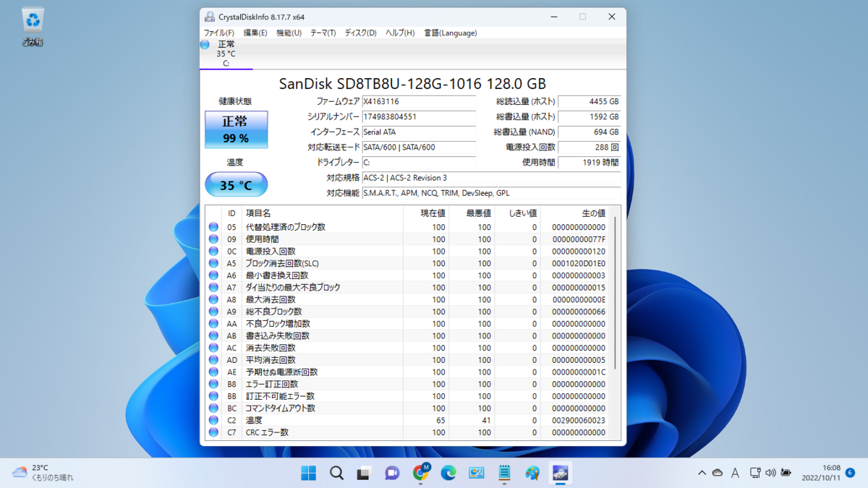Click the 35°C temperature button

236,184
